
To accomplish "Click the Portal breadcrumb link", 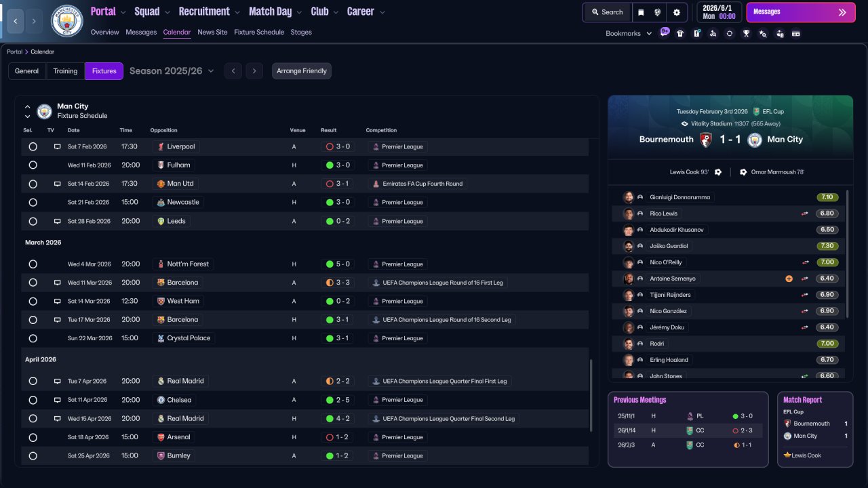I will [14, 52].
